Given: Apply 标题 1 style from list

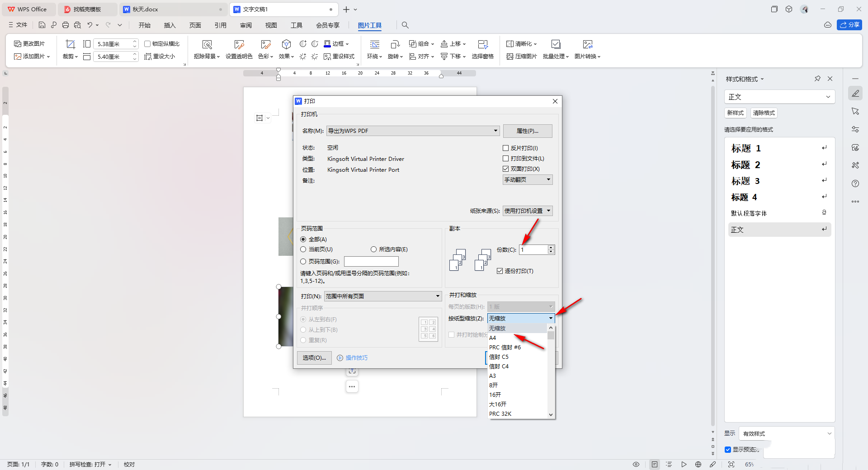Looking at the screenshot, I should pos(779,148).
